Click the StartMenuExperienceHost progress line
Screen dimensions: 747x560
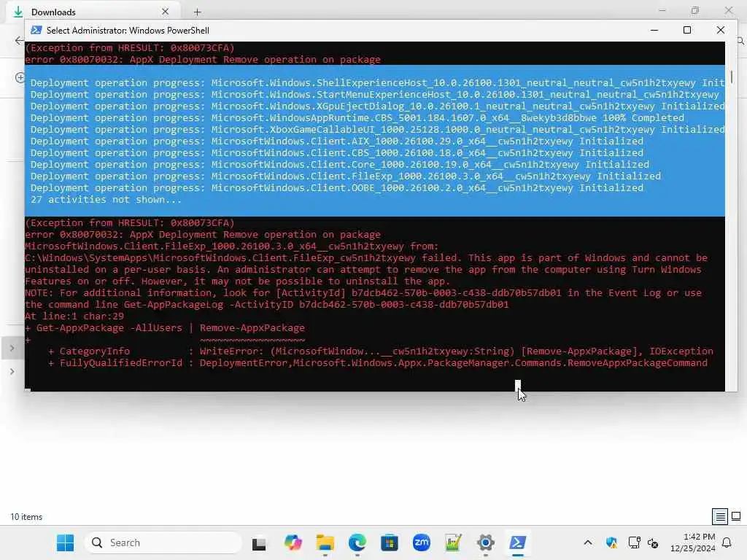[x=374, y=94]
